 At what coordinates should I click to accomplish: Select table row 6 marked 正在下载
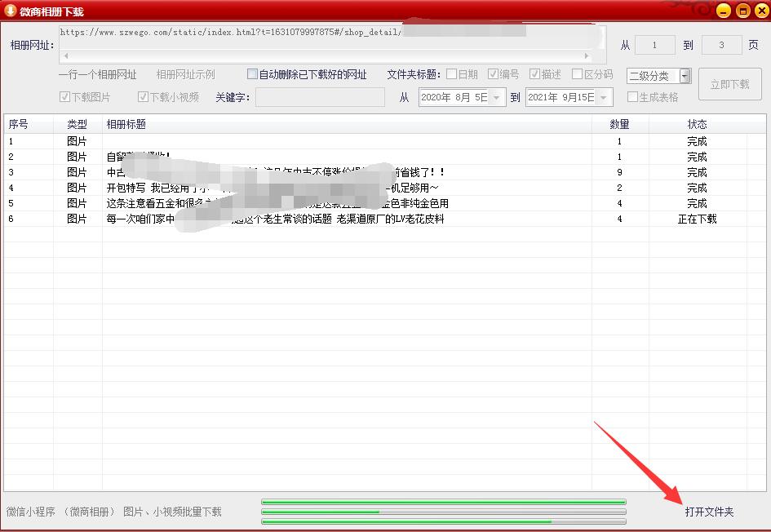pyautogui.click(x=326, y=219)
